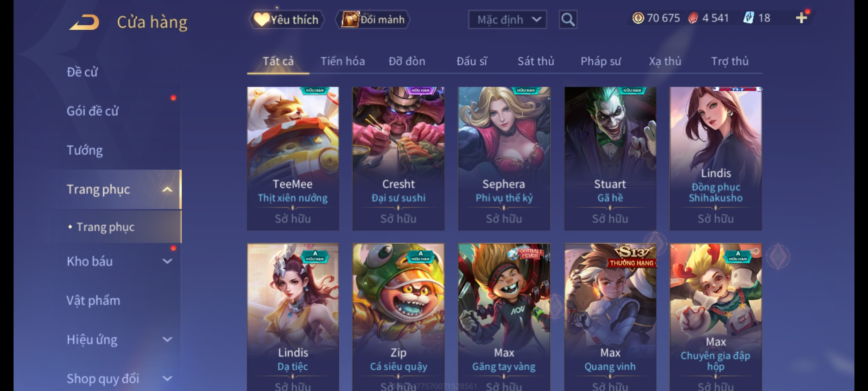This screenshot has width=868, height=391.
Task: Tap the red ruby currency icon
Action: click(x=693, y=18)
